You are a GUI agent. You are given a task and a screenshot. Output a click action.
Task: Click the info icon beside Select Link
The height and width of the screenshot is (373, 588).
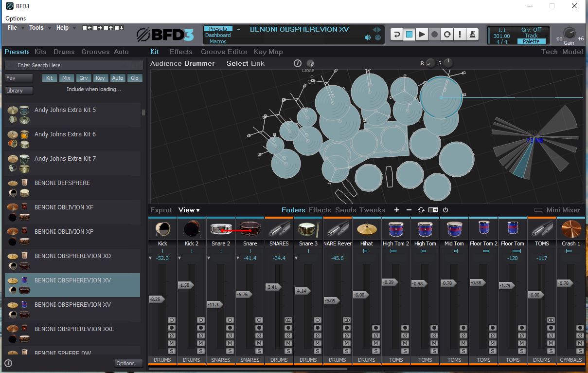(x=298, y=63)
